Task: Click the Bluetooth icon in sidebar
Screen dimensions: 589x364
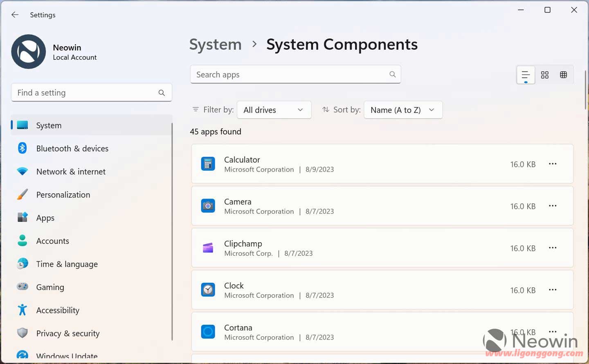Action: click(22, 148)
